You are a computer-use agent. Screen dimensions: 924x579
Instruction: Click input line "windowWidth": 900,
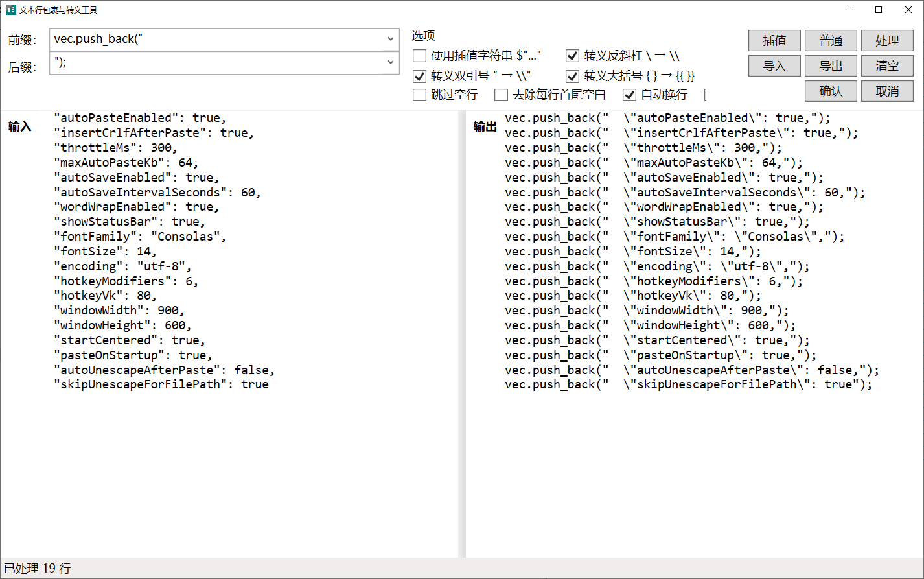119,311
